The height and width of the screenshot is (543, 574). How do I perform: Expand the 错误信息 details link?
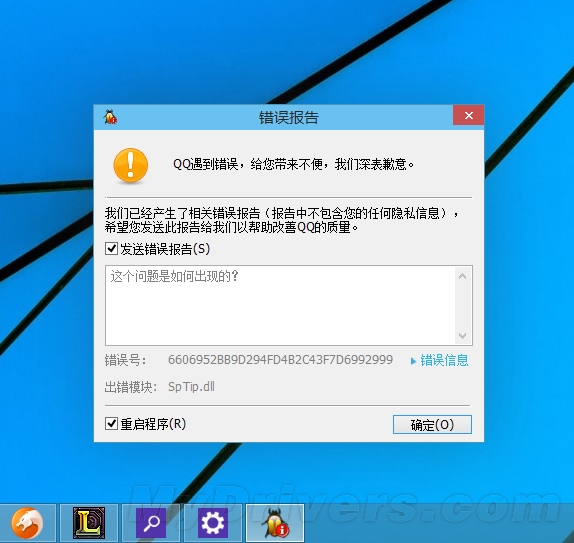(x=439, y=361)
